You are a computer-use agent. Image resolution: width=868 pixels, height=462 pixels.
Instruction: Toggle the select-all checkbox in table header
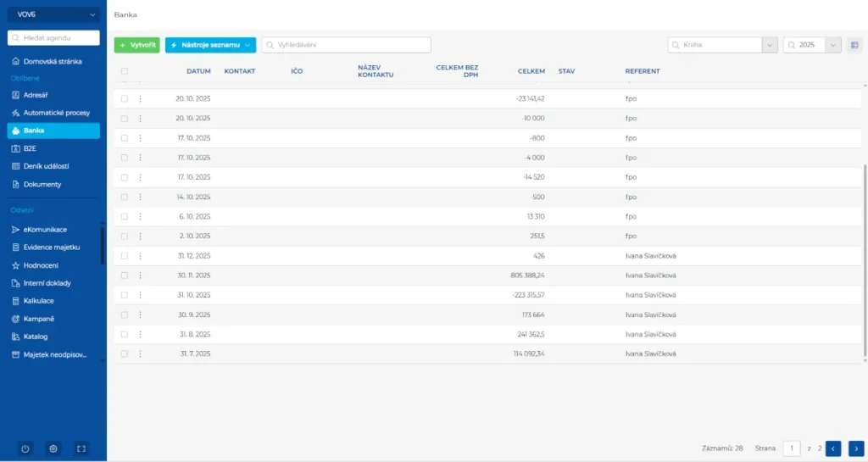125,71
